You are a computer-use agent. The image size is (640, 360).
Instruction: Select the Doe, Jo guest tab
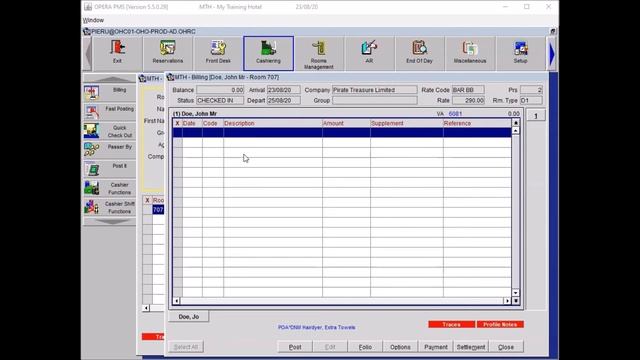(189, 317)
